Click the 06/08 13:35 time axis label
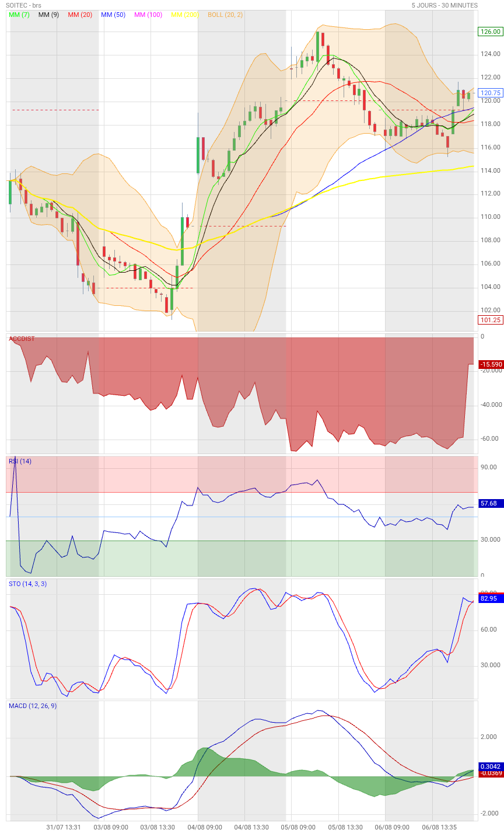 pos(439,827)
